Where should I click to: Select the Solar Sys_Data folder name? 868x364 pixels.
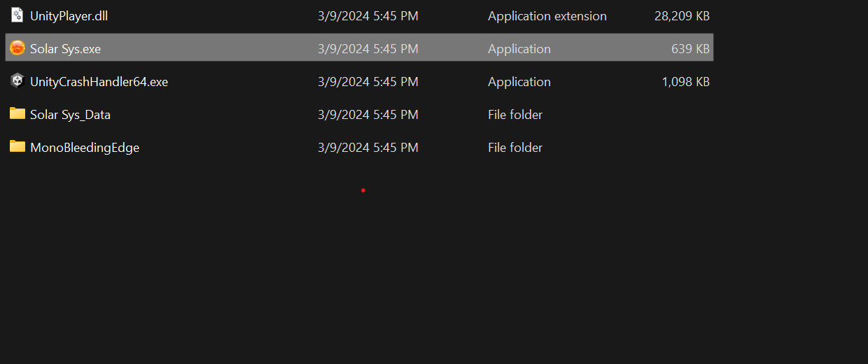coord(70,115)
